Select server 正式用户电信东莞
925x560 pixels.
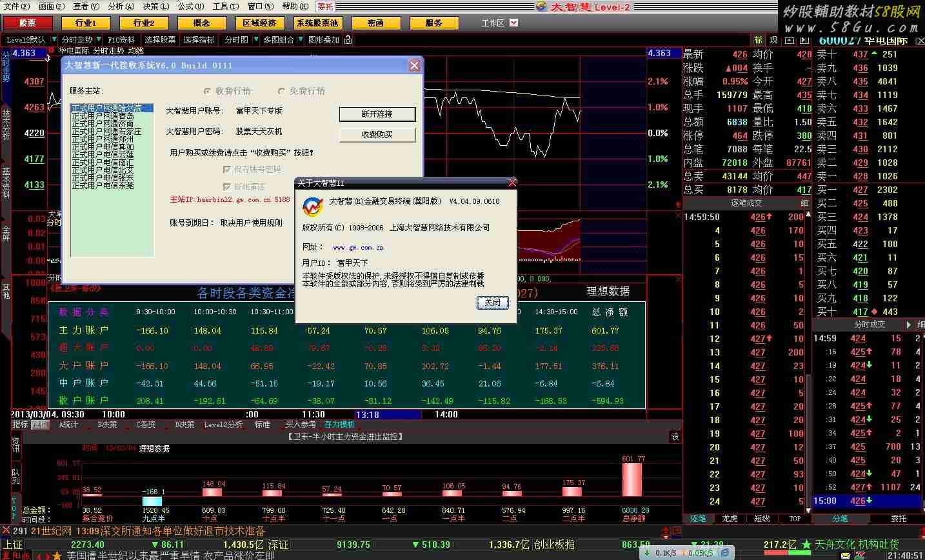coord(112,185)
